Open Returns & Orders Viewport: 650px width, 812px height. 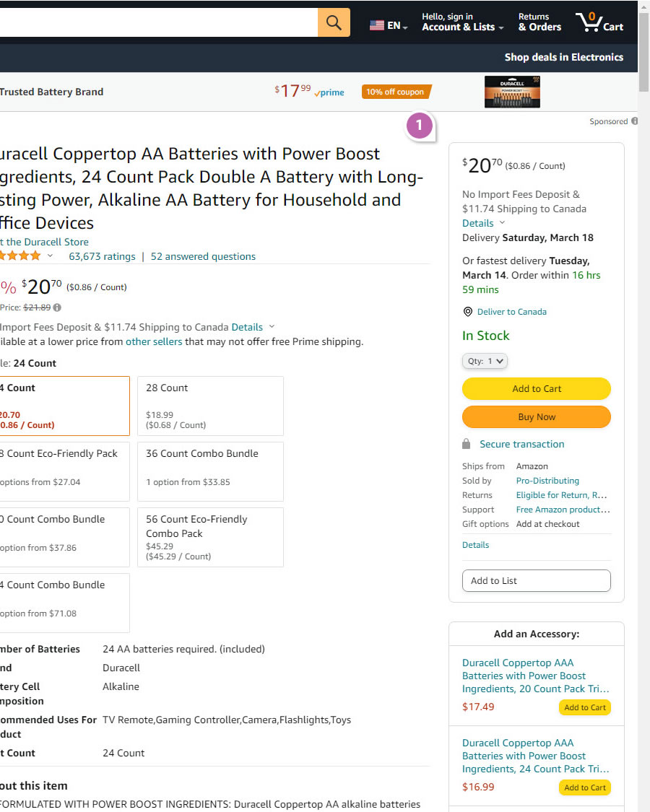click(x=539, y=22)
